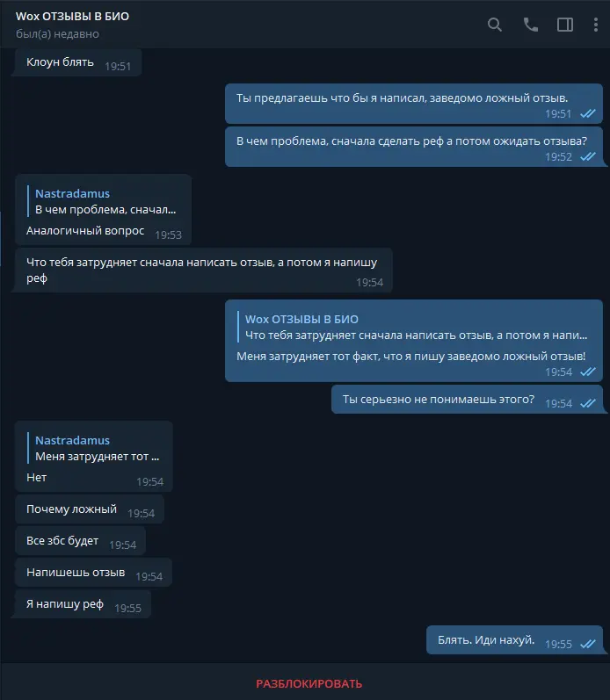Select the 'Все збс будет' message
The image size is (610, 700).
click(80, 541)
